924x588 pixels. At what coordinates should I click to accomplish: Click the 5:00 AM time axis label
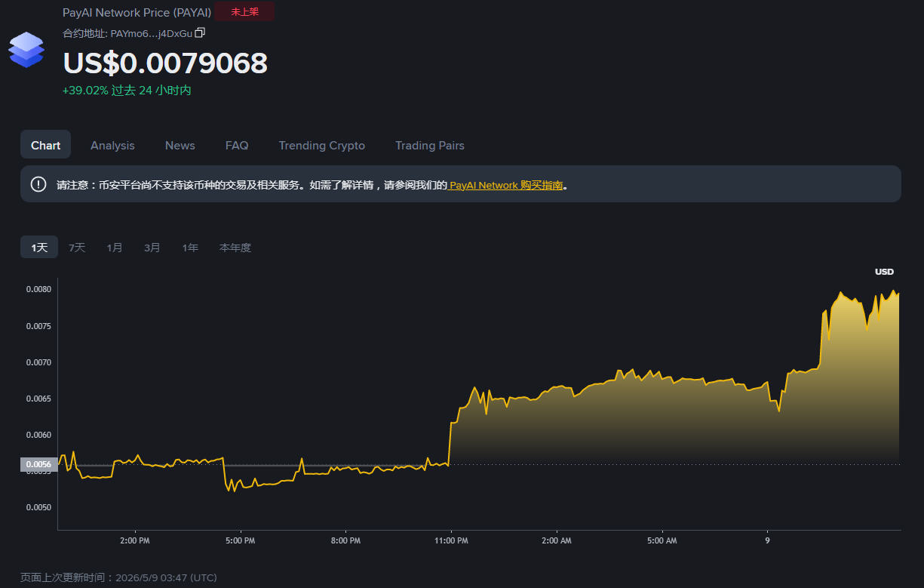pos(662,540)
